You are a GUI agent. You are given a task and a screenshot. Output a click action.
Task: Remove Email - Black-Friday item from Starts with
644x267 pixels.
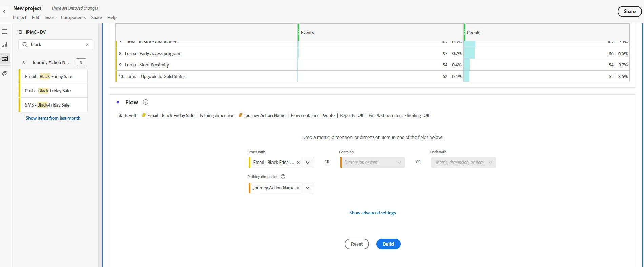pyautogui.click(x=298, y=163)
